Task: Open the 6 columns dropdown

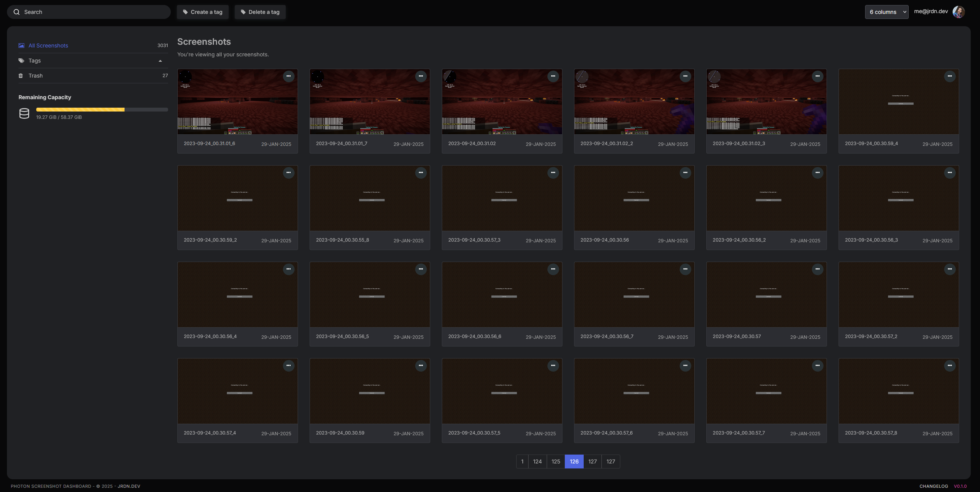Action: click(886, 12)
